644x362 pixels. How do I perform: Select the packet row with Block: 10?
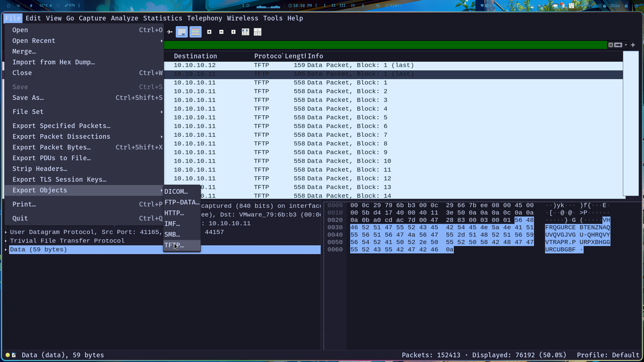[393, 161]
